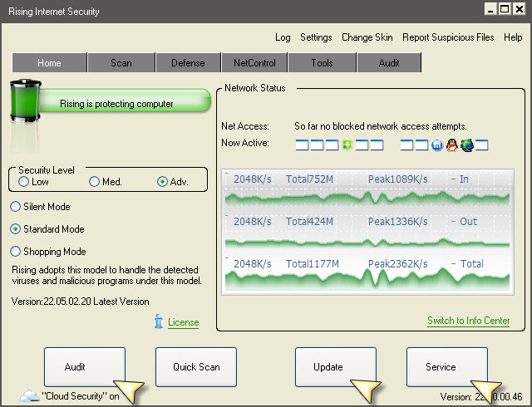Set Security Level to Low
532x407 pixels.
coord(23,182)
